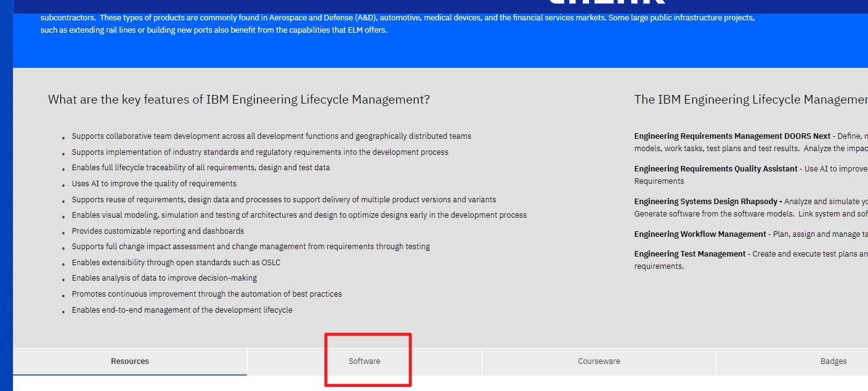Switch to the Software tab

(x=364, y=361)
